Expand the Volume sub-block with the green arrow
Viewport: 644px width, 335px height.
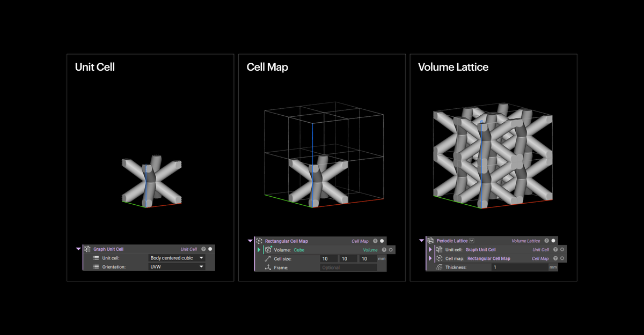click(259, 249)
